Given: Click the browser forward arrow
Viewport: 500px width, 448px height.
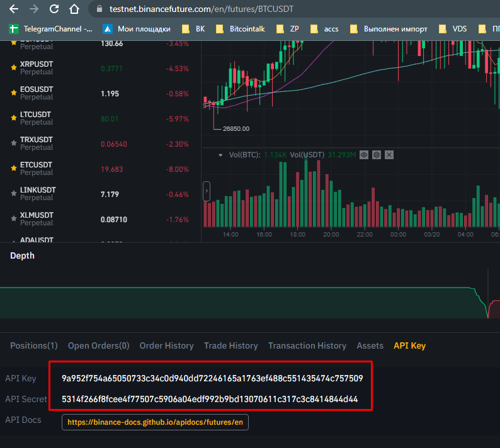Looking at the screenshot, I should point(34,9).
